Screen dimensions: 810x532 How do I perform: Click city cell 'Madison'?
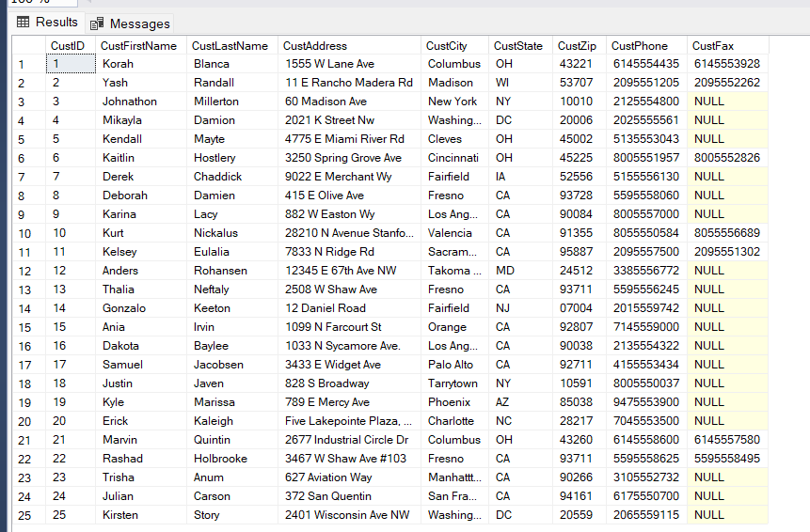[454, 83]
